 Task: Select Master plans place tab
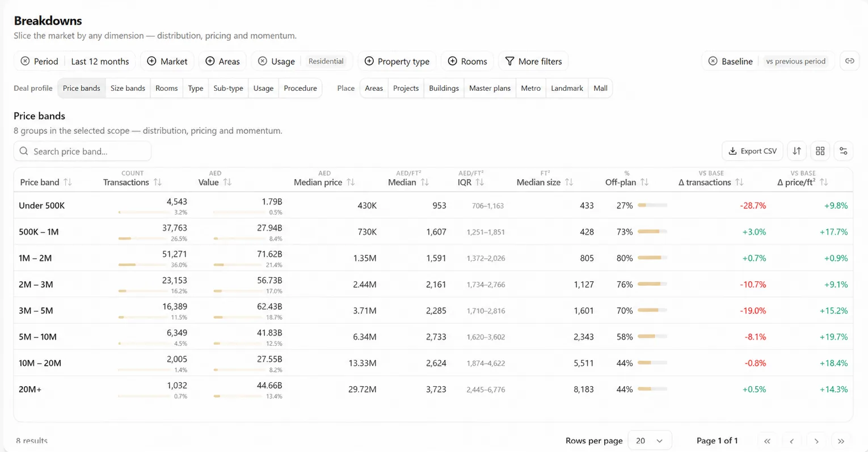click(x=490, y=88)
